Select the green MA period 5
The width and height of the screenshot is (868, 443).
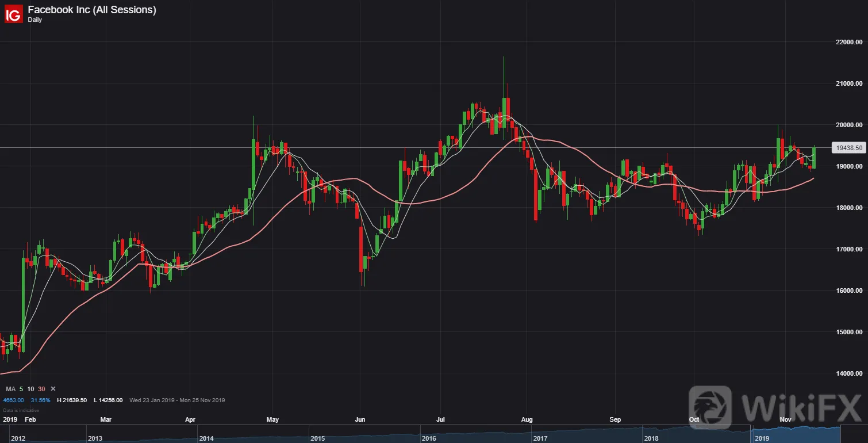coord(22,389)
